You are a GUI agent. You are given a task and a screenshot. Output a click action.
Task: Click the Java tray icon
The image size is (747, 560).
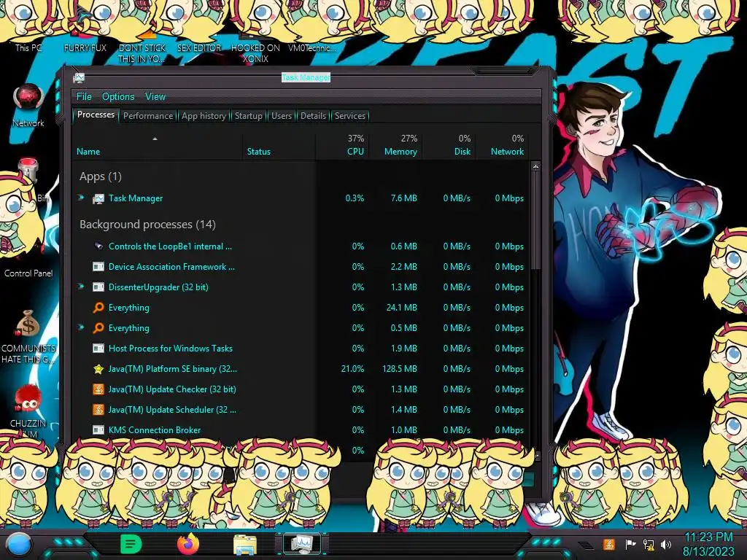coord(609,544)
